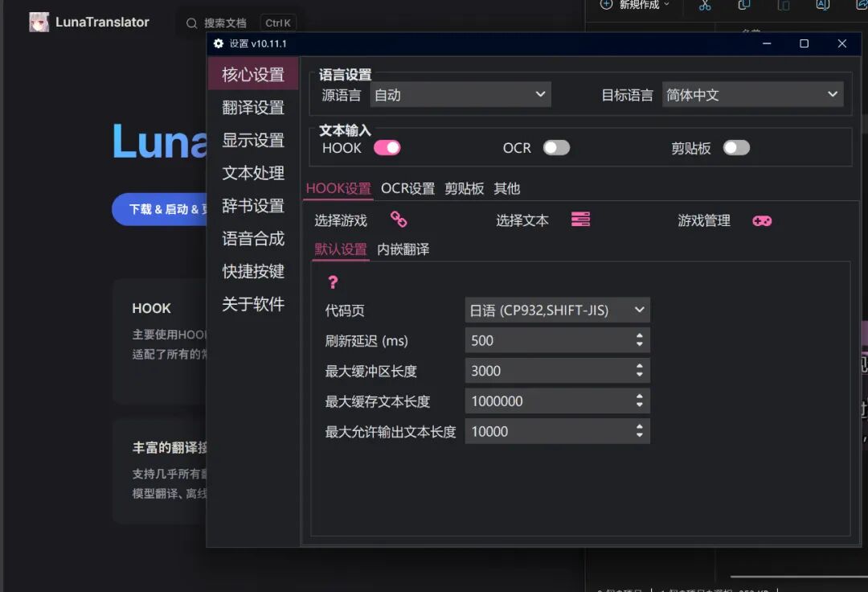Open 快捷按键 in the sidebar

pos(253,271)
